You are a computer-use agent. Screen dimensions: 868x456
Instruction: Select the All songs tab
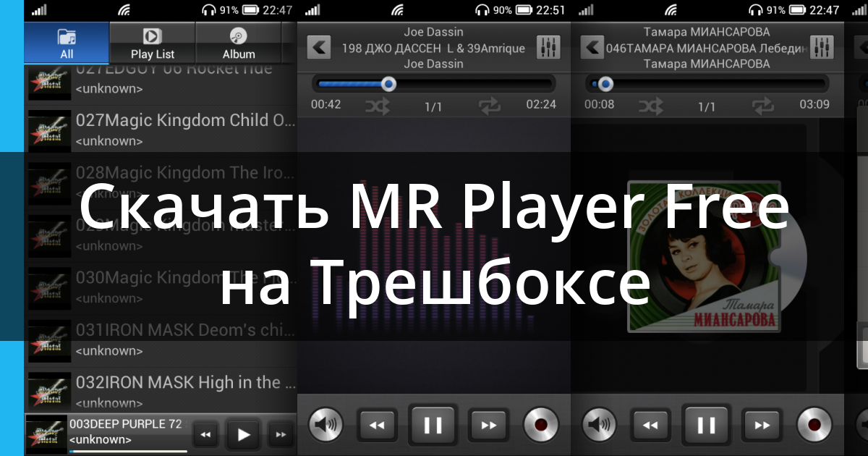(x=67, y=43)
